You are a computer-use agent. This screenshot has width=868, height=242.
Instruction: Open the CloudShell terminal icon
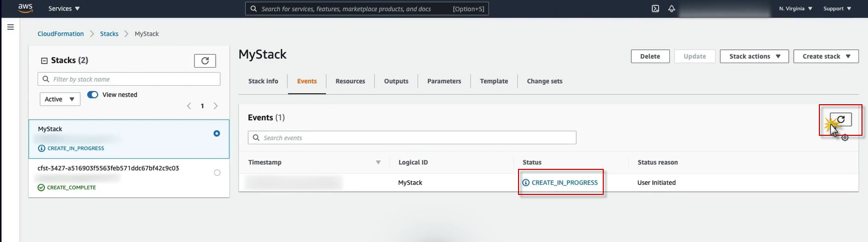click(655, 9)
